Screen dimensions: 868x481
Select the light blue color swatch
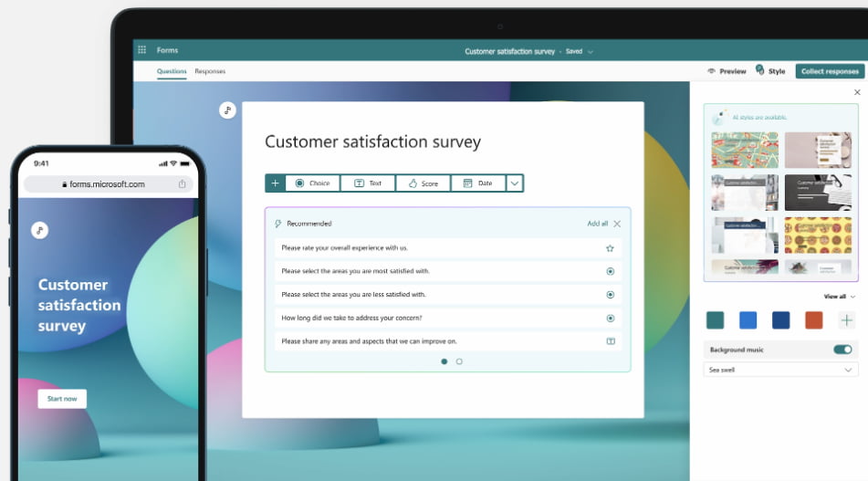(748, 320)
